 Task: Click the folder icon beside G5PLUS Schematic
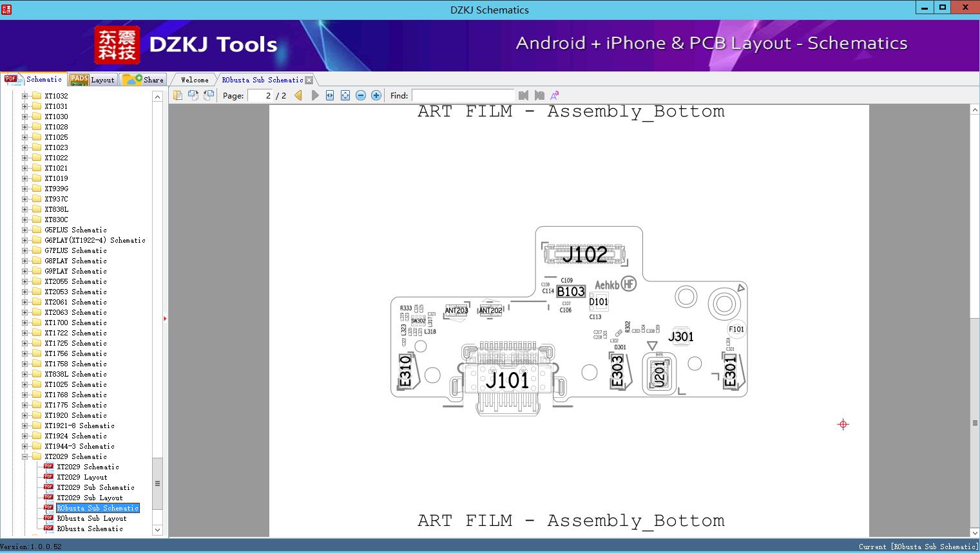tap(37, 230)
